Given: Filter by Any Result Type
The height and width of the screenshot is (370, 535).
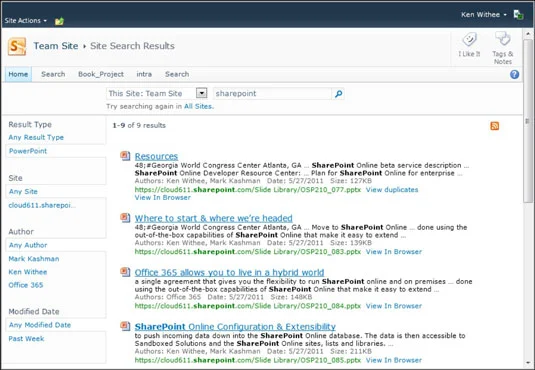Looking at the screenshot, I should [x=36, y=138].
